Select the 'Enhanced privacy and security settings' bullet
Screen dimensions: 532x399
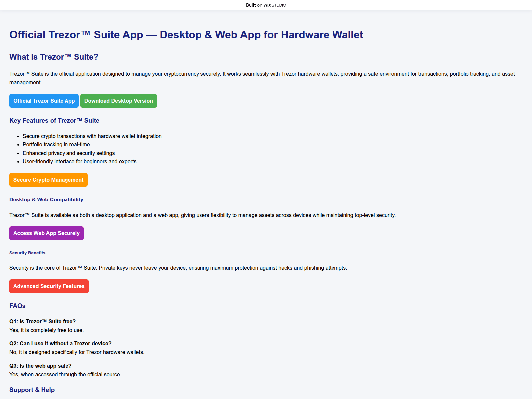[68, 153]
